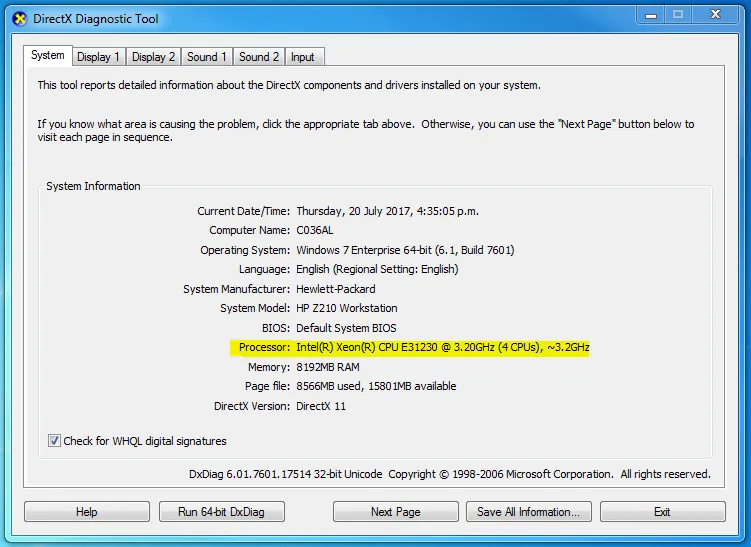Click the Computer Name: label
This screenshot has height=547, width=751.
(250, 230)
